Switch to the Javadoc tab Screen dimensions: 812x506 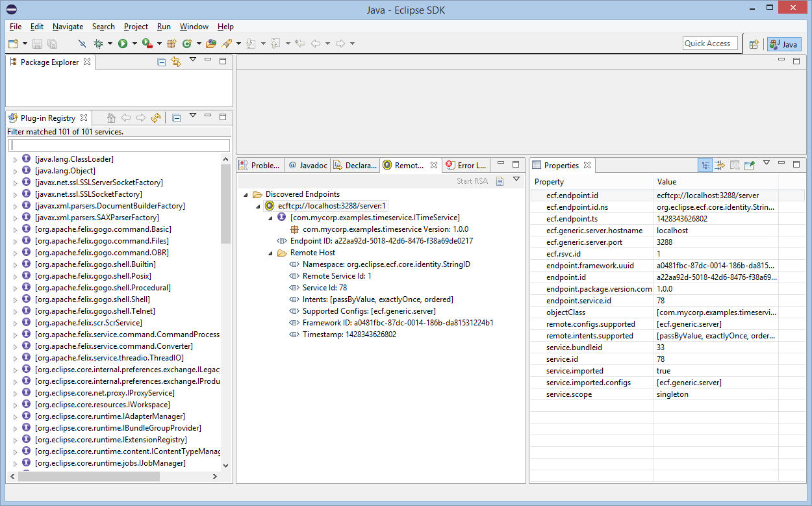(309, 165)
